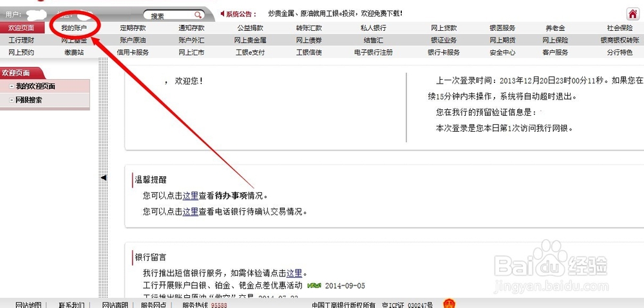This screenshot has width=644, height=308.
Task: Open the 通知存款 menu
Action: tap(191, 28)
